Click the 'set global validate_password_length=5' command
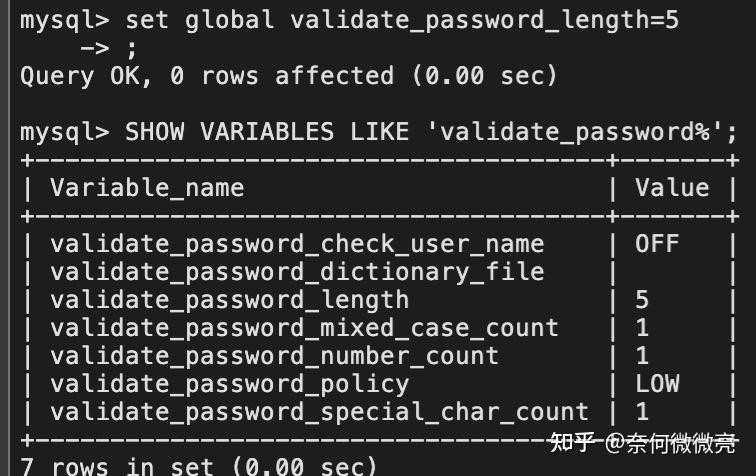The height and width of the screenshot is (476, 756). [x=402, y=21]
